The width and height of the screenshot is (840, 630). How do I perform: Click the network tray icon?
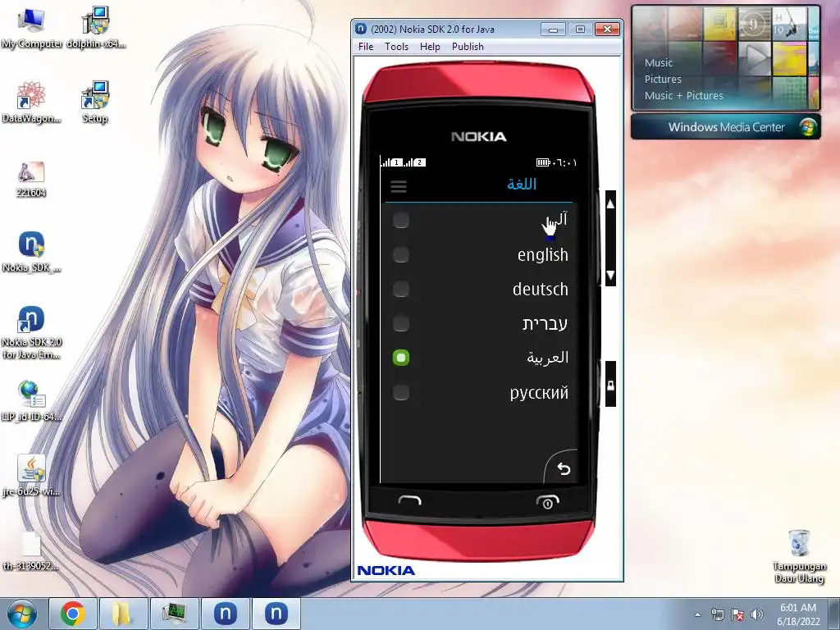tap(717, 614)
